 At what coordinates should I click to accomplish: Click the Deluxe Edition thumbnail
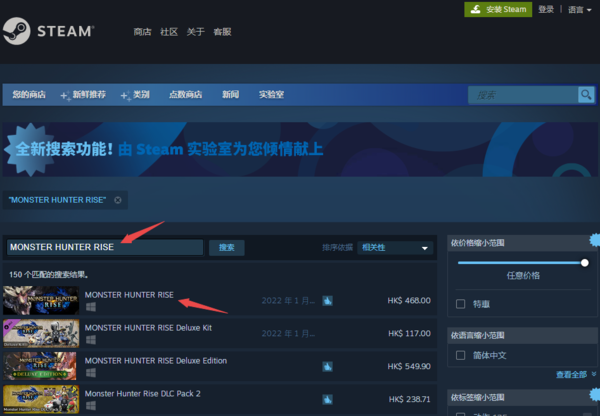(x=41, y=366)
